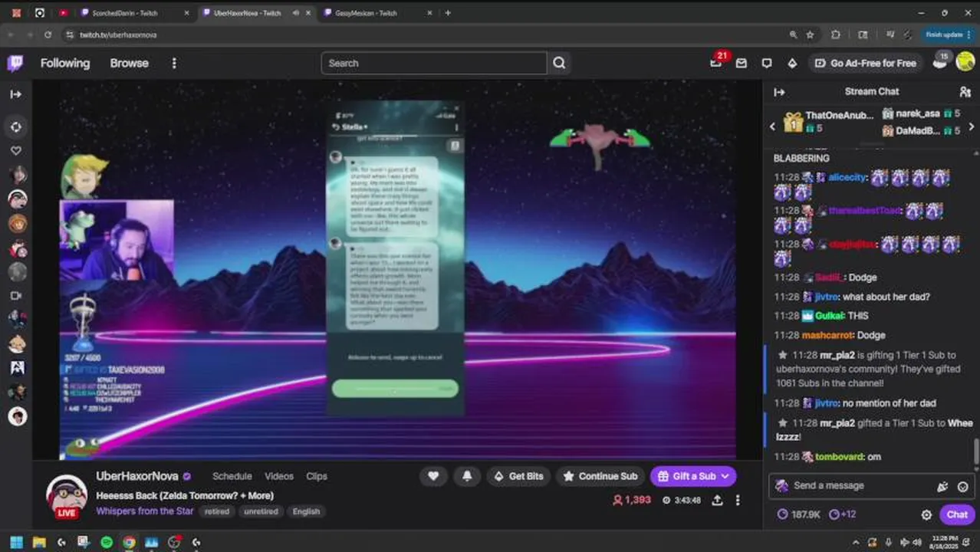Go to the Following page
Image resolution: width=980 pixels, height=552 pixels.
click(x=65, y=63)
